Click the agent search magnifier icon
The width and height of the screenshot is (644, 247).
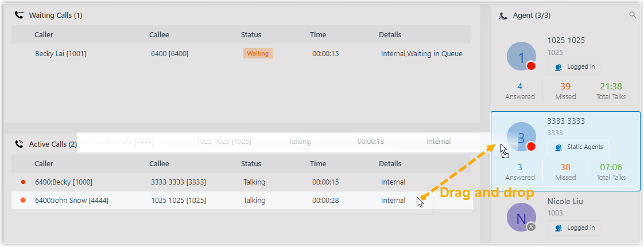[x=633, y=15]
